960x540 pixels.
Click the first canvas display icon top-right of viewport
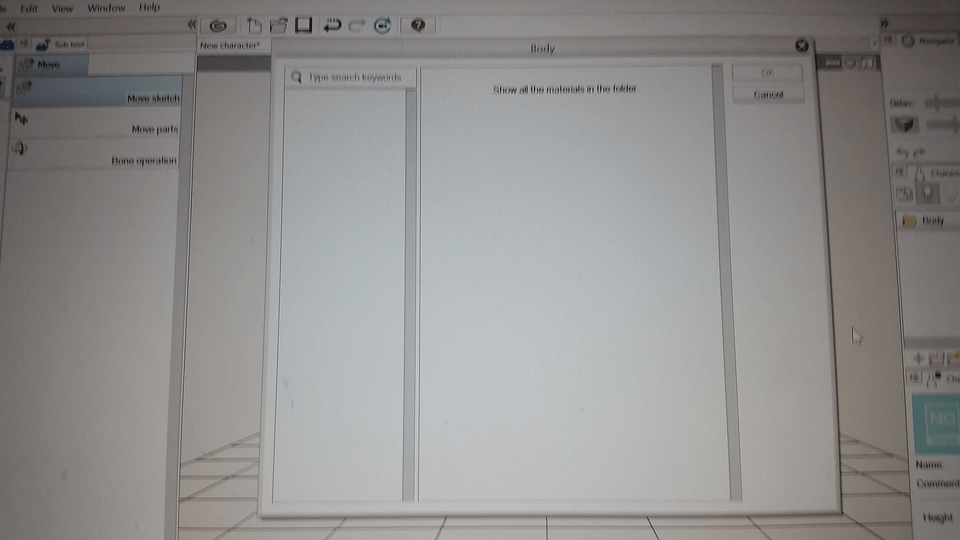(831, 62)
